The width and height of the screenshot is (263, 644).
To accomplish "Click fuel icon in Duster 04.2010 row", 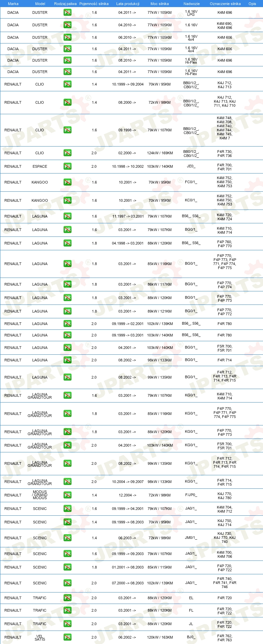I will pos(68,25).
